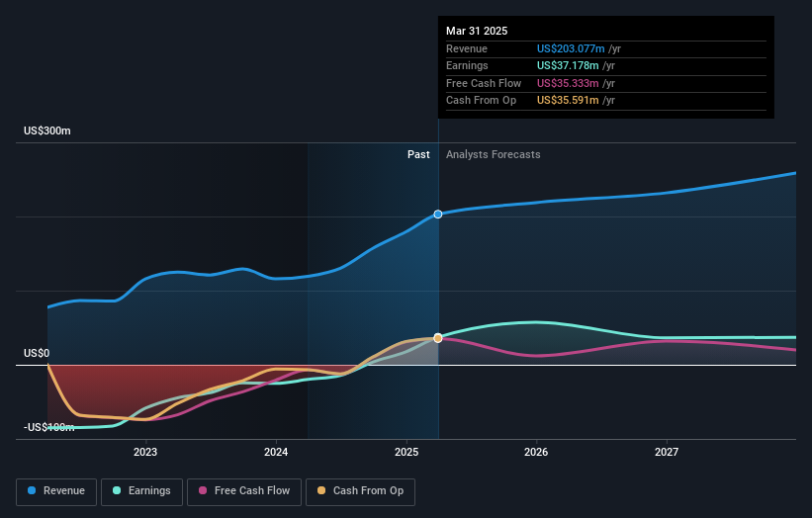Click the Earnings row label in tooltip

467,65
